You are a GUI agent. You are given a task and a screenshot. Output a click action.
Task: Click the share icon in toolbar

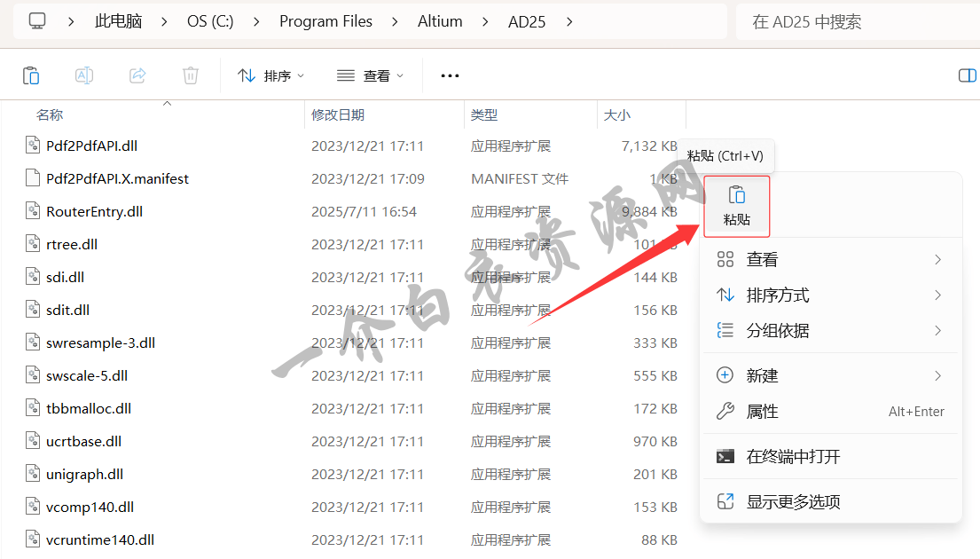137,75
